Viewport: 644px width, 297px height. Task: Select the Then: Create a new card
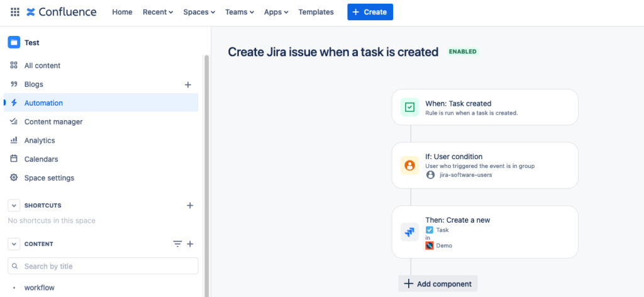tap(485, 232)
